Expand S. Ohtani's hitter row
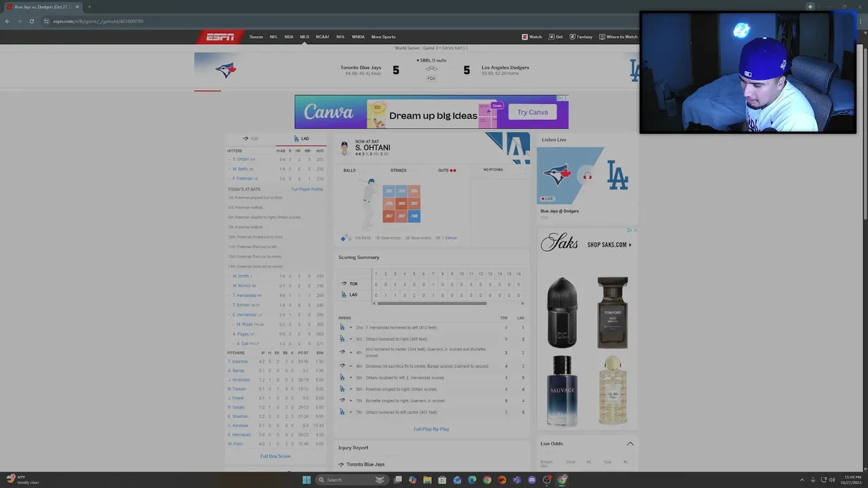This screenshot has height=488, width=868. point(229,159)
